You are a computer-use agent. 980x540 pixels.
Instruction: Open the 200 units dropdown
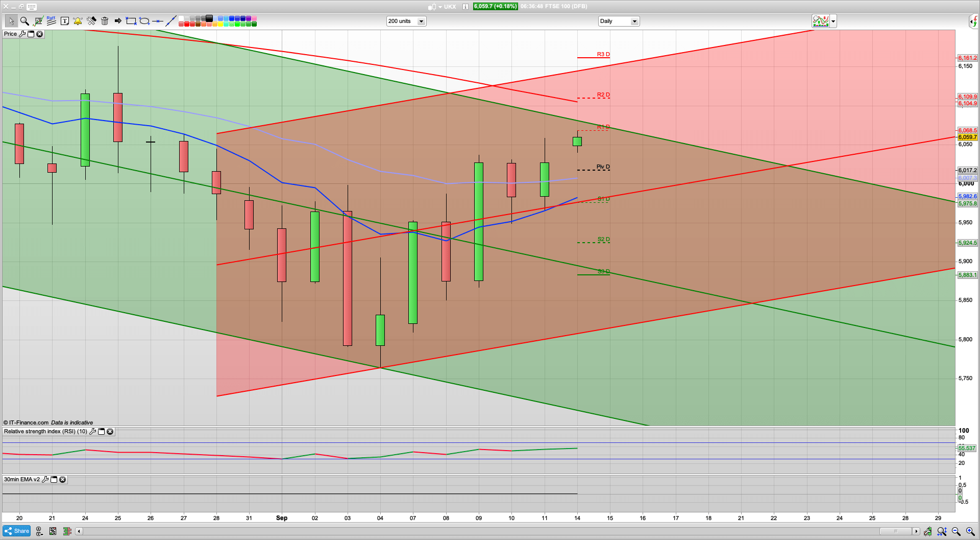click(x=421, y=21)
